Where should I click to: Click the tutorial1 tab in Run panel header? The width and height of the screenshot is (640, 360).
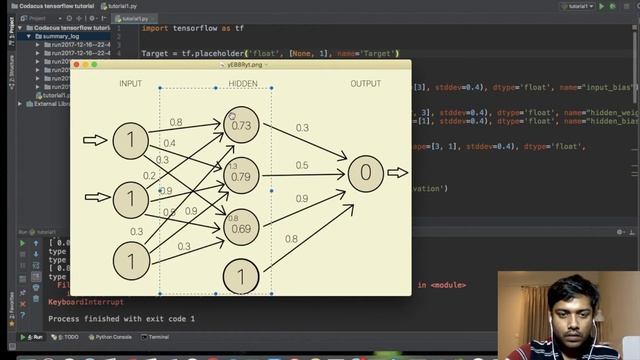click(42, 232)
